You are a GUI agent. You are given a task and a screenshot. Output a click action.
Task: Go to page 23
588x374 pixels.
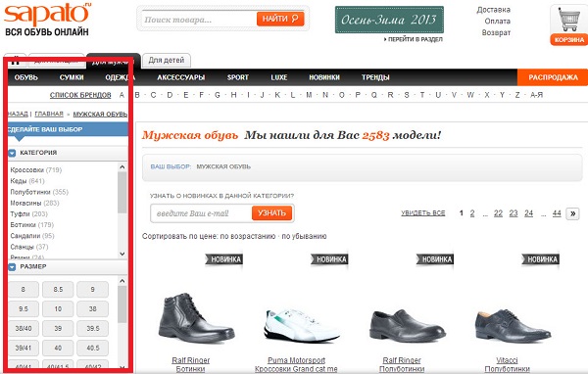(x=514, y=213)
